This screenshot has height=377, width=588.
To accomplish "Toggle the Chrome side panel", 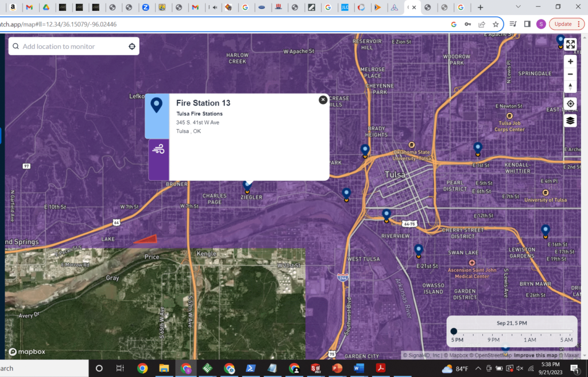I will click(527, 24).
